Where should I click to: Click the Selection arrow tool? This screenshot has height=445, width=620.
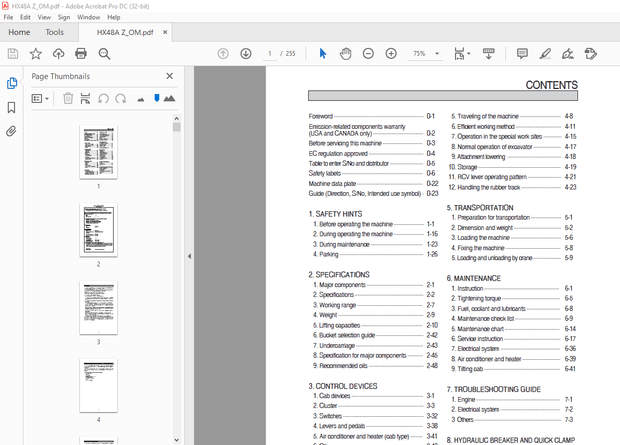coord(322,53)
